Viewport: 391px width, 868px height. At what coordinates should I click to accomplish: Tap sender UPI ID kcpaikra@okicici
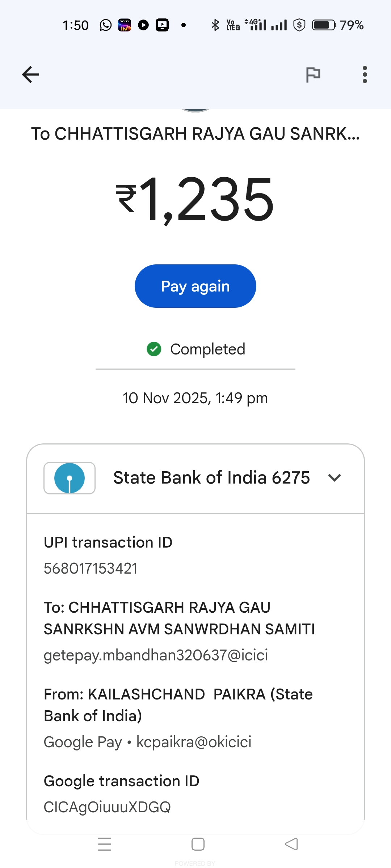(194, 742)
